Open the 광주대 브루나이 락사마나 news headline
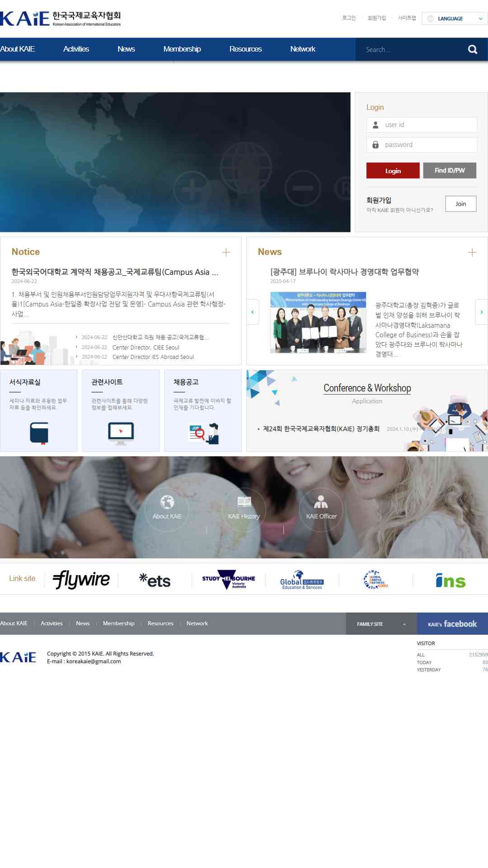The height and width of the screenshot is (868, 488). (345, 272)
